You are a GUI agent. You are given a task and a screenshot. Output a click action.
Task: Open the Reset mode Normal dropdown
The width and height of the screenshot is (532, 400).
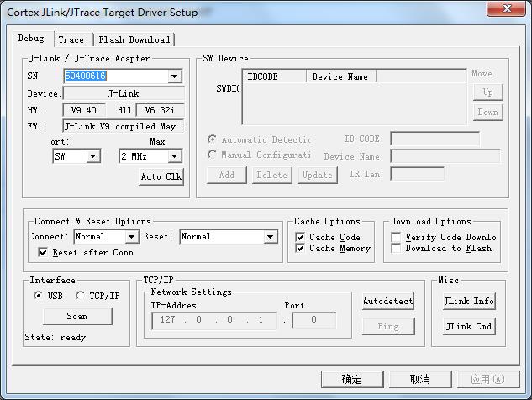point(271,236)
